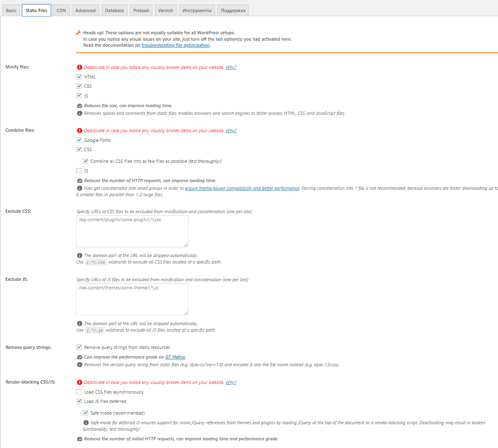Enable Load CSS files asynchronously
The height and width of the screenshot is (448, 498).
(x=79, y=392)
